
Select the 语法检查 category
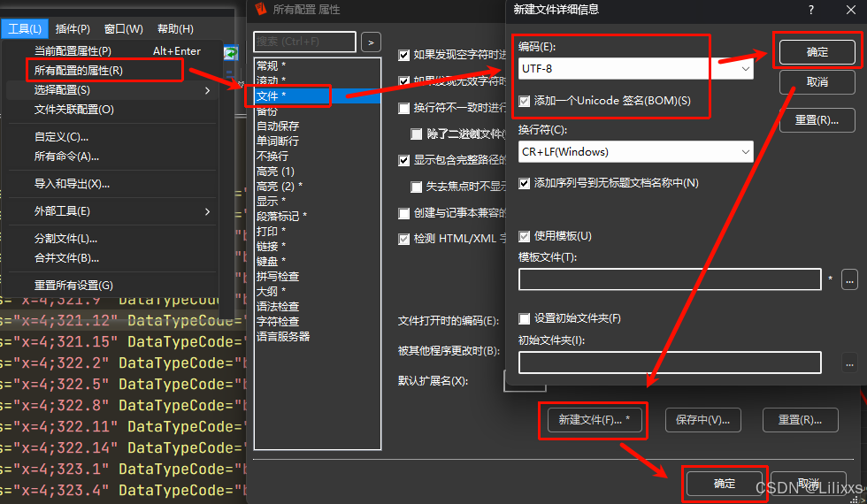[318, 307]
